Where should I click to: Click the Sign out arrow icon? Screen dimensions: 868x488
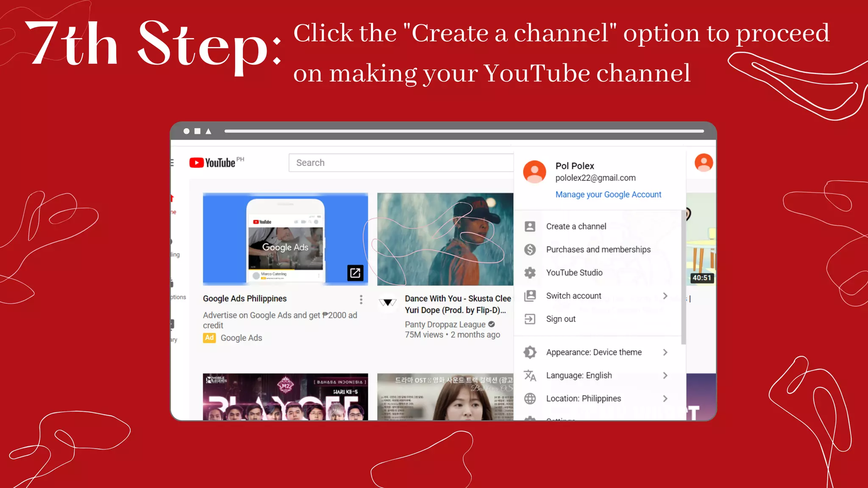(530, 319)
